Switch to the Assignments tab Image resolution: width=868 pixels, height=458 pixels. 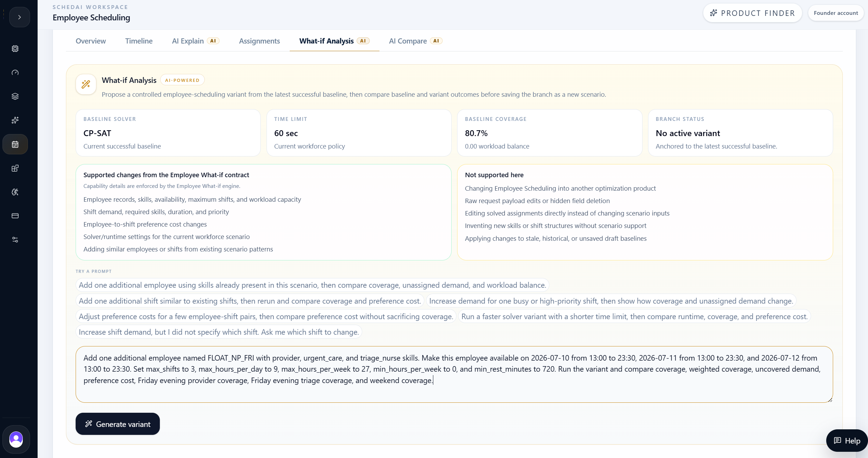(259, 41)
